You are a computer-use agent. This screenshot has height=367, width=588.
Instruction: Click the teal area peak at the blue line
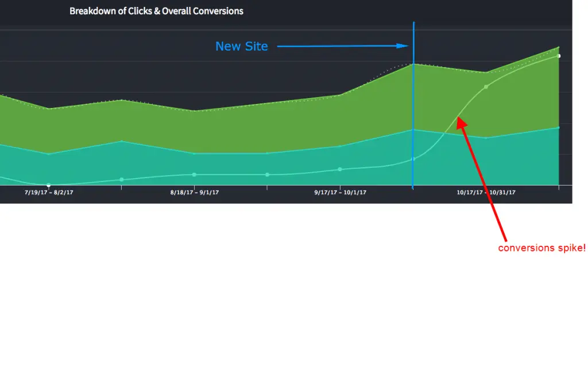pyautogui.click(x=413, y=130)
